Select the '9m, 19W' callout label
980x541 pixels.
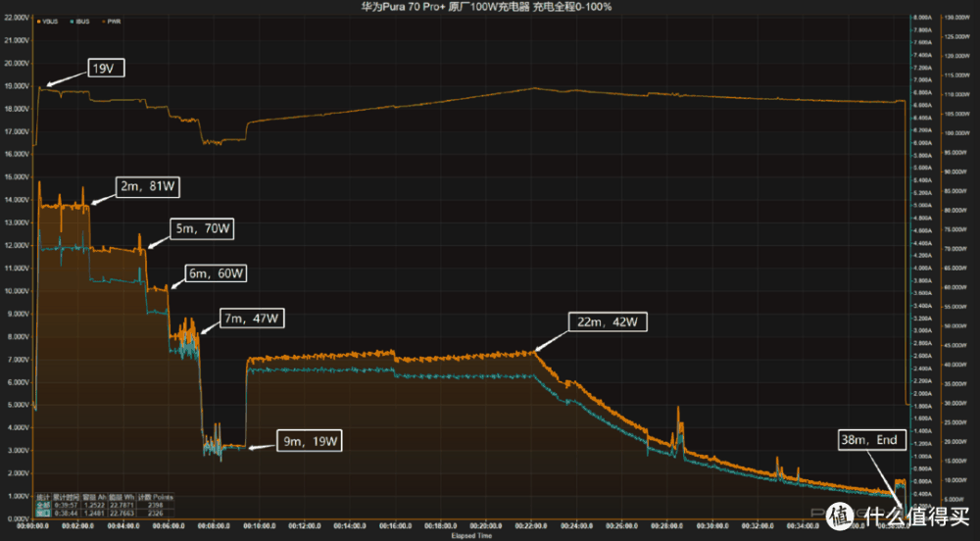click(x=310, y=442)
